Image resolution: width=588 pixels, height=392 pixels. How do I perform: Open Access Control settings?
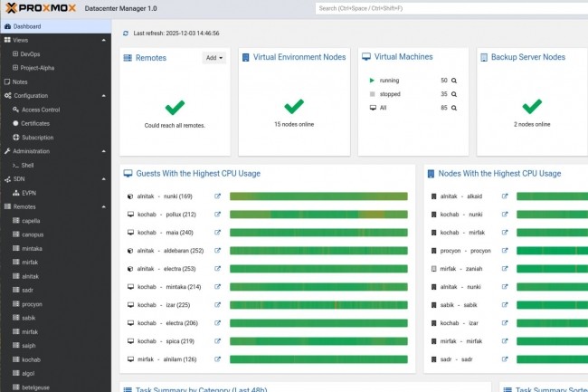(x=41, y=110)
